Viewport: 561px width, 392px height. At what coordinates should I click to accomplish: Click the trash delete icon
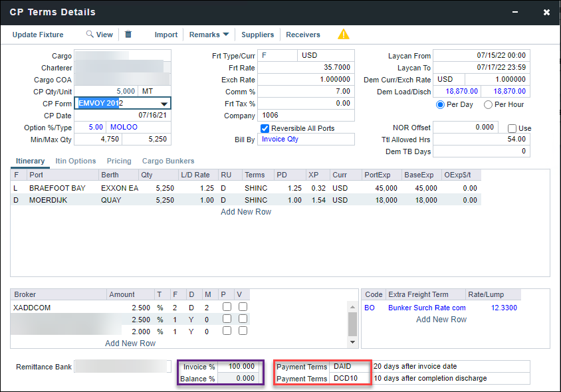tap(128, 35)
